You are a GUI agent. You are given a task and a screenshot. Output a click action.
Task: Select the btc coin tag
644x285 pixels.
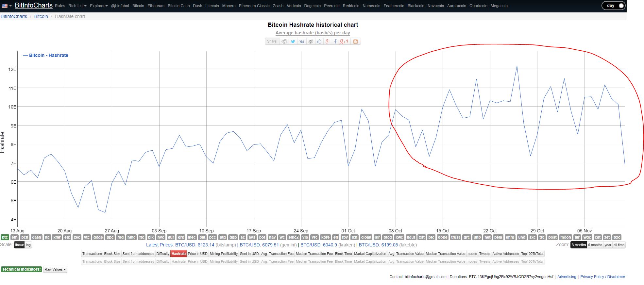5,237
